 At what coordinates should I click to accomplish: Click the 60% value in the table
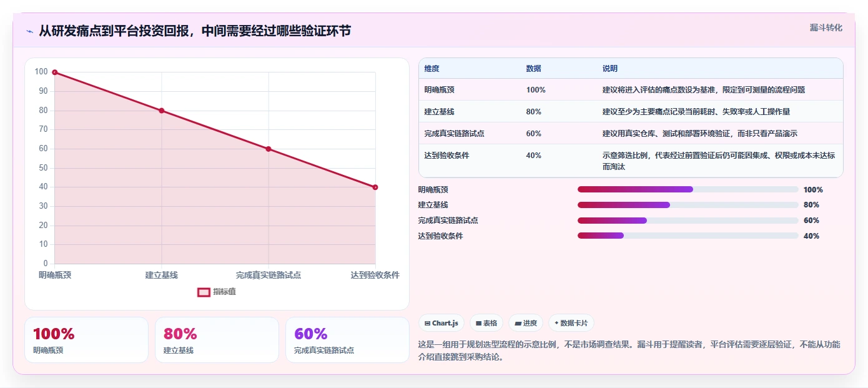pyautogui.click(x=534, y=134)
